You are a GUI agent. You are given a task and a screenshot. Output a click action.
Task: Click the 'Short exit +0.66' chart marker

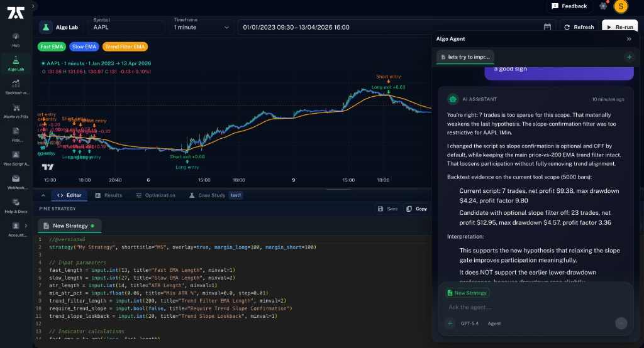[x=187, y=157]
